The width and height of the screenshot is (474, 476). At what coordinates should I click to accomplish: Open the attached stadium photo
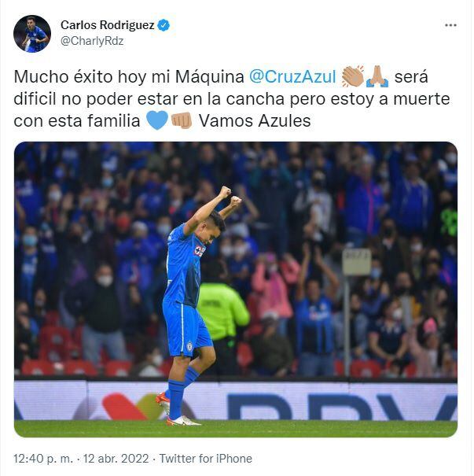pos(236,290)
